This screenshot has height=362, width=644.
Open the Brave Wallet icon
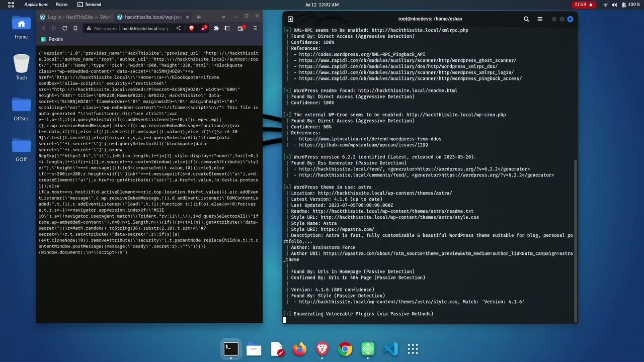pyautogui.click(x=241, y=29)
